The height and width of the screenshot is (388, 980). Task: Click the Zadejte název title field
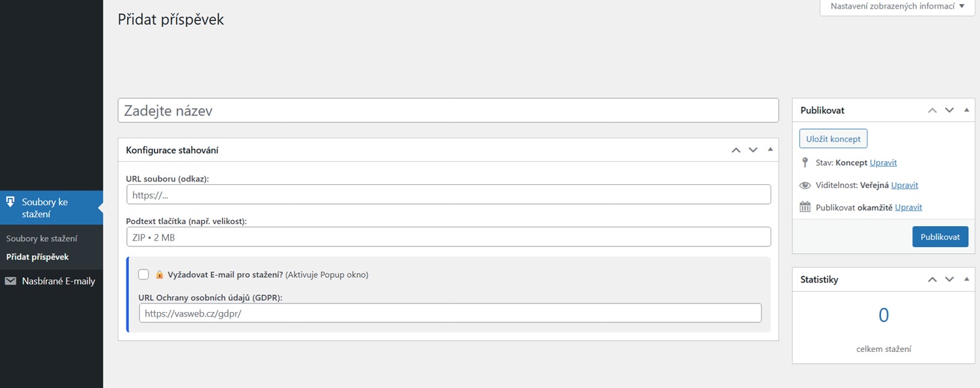click(448, 110)
